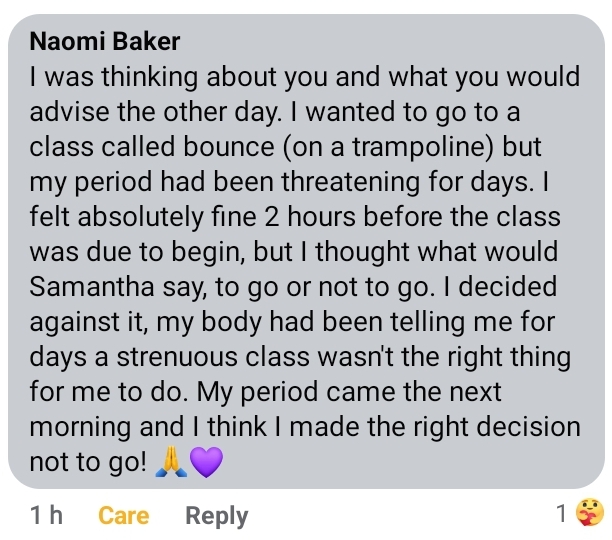Click the purple heart emoji in comment
Image resolution: width=612 pixels, height=540 pixels.
point(203,462)
